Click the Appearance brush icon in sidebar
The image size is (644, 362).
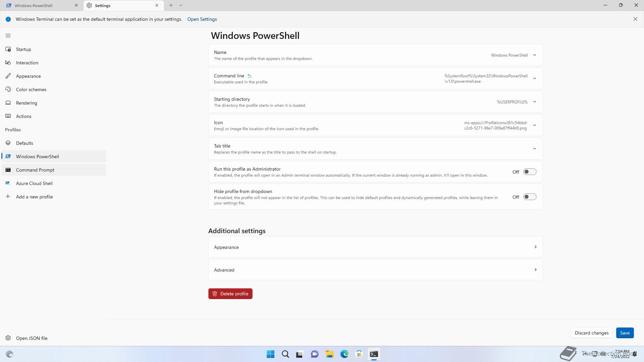click(x=8, y=76)
